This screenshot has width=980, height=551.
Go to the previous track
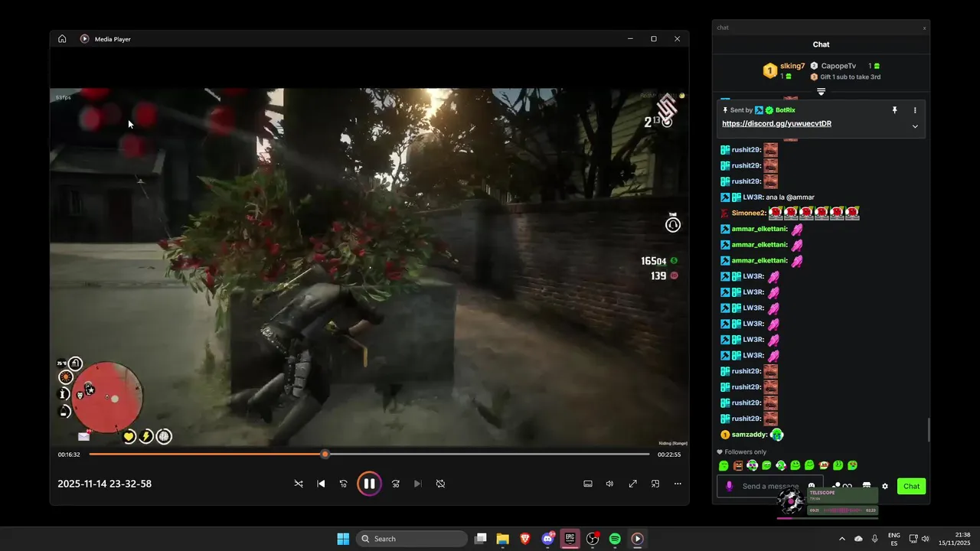coord(321,484)
